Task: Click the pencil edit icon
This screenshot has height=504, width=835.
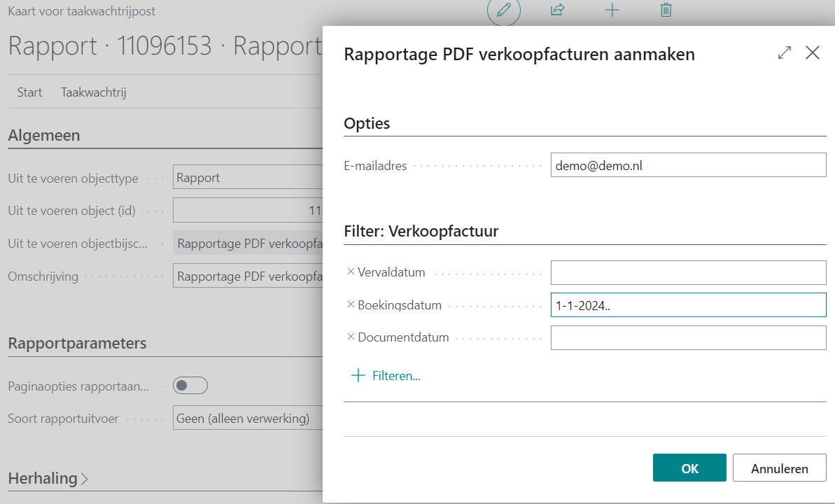Action: click(503, 10)
